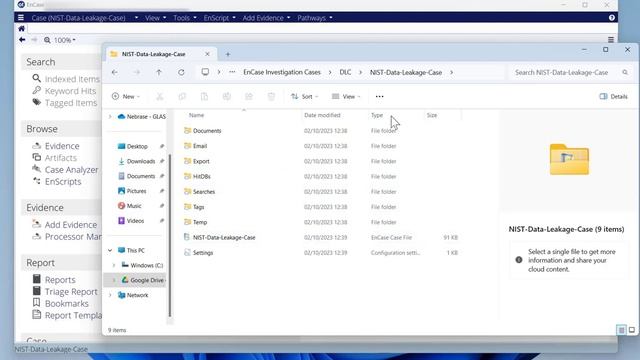Open the EnCase Tools menu
The image size is (640, 360).
pyautogui.click(x=184, y=18)
